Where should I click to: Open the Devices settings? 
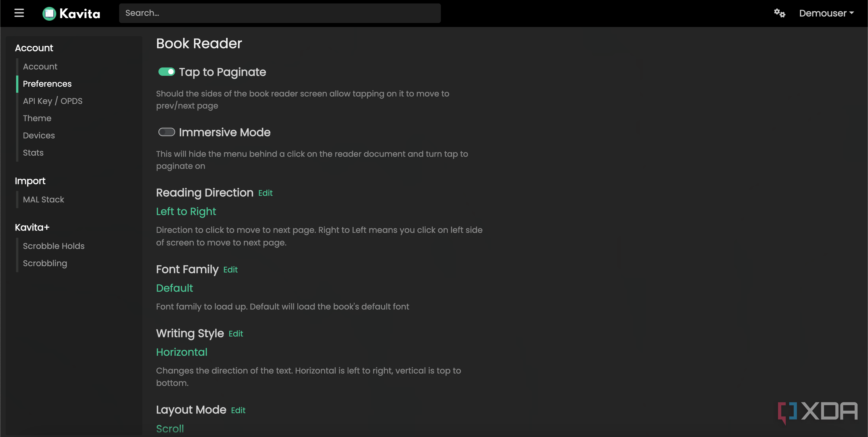(39, 136)
